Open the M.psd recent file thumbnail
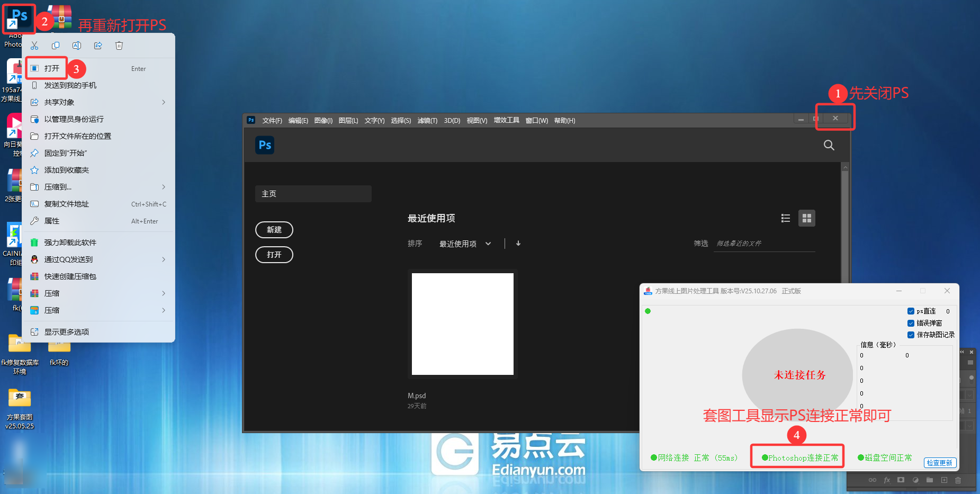This screenshot has height=494, width=980. click(x=462, y=324)
